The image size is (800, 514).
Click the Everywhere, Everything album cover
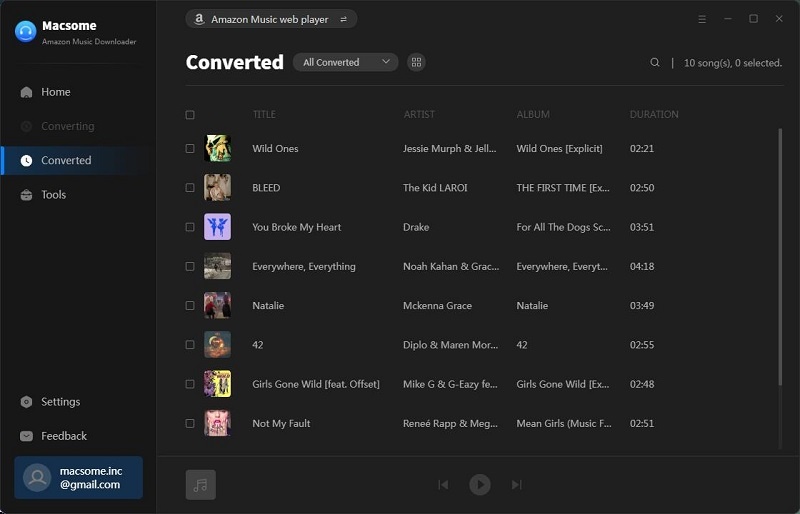(217, 266)
